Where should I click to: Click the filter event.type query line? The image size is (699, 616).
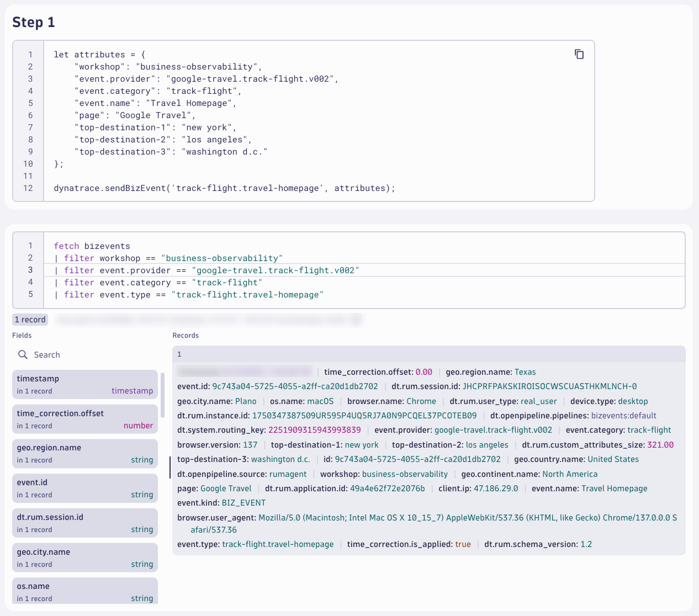click(x=189, y=295)
